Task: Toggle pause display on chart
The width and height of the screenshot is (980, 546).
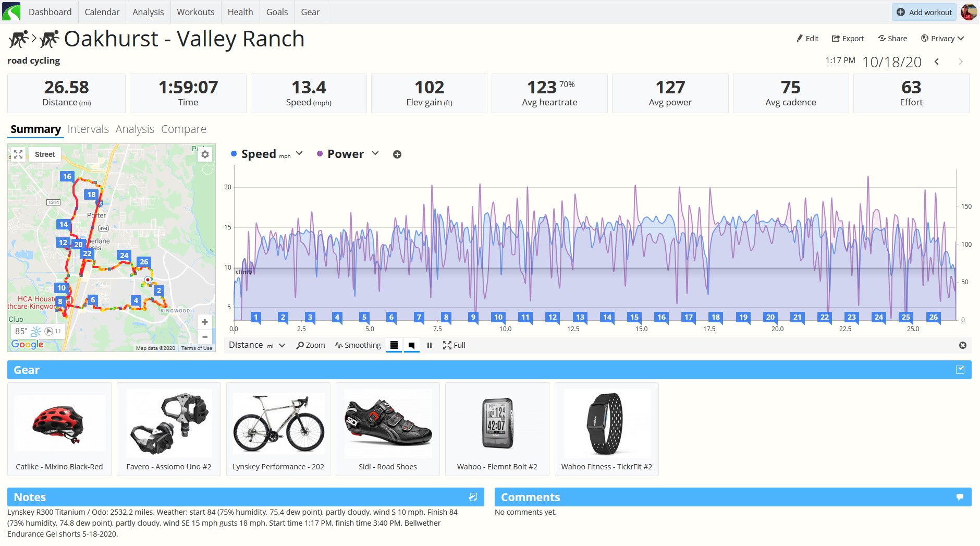Action: (430, 345)
